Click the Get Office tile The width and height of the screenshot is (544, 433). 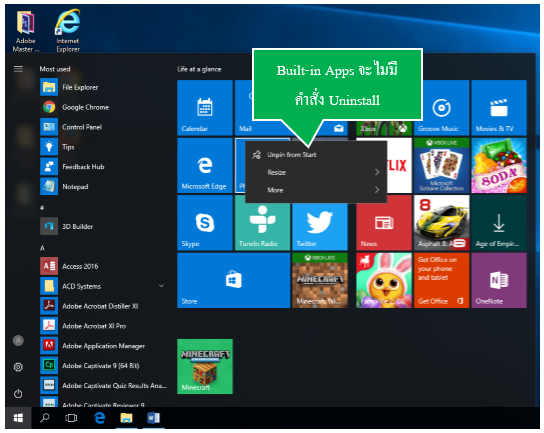pyautogui.click(x=441, y=280)
